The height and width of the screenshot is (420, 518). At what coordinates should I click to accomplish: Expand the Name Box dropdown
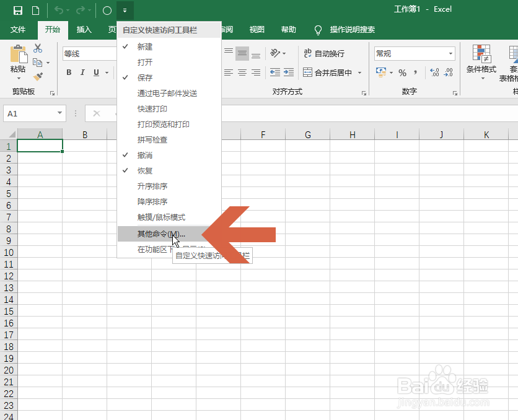tap(60, 113)
